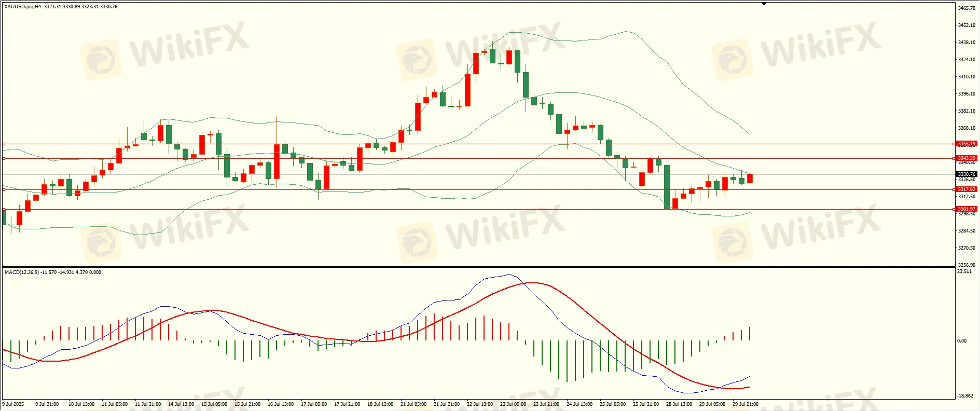Click the 17 Jul 05:00 time label
The image size is (980, 411).
[x=314, y=404]
